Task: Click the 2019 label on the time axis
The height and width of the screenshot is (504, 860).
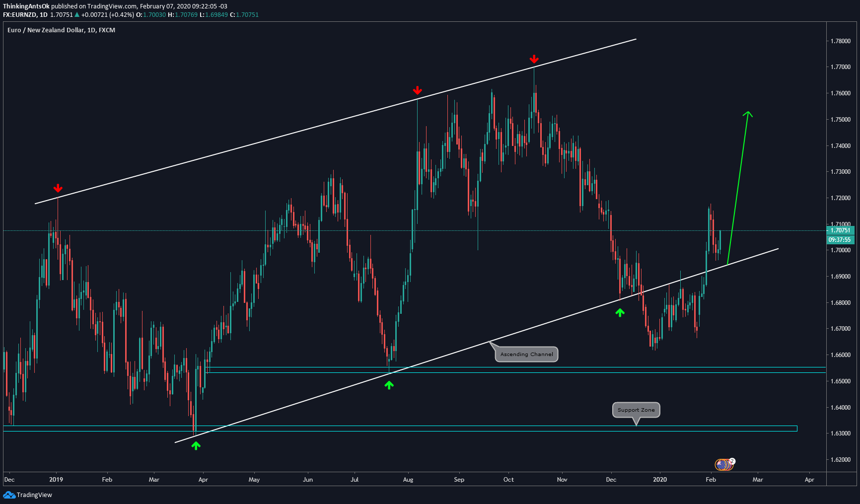Action: click(57, 480)
